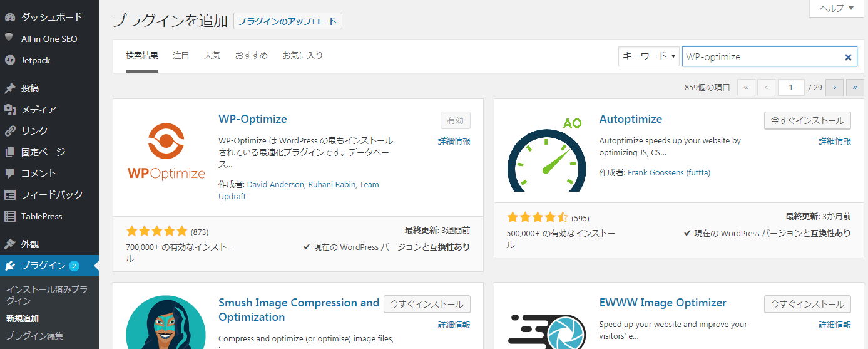Switch to the お気に入り tab
The image size is (868, 349).
(303, 55)
